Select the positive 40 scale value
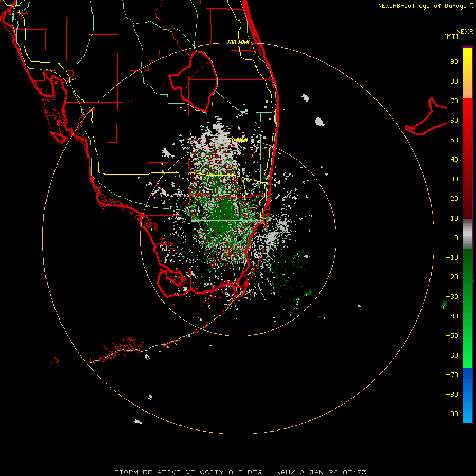The height and width of the screenshot is (476, 476). point(454,160)
